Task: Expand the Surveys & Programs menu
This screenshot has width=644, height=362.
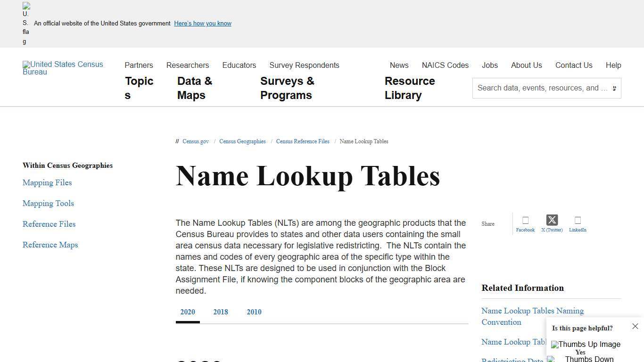Action: click(287, 88)
